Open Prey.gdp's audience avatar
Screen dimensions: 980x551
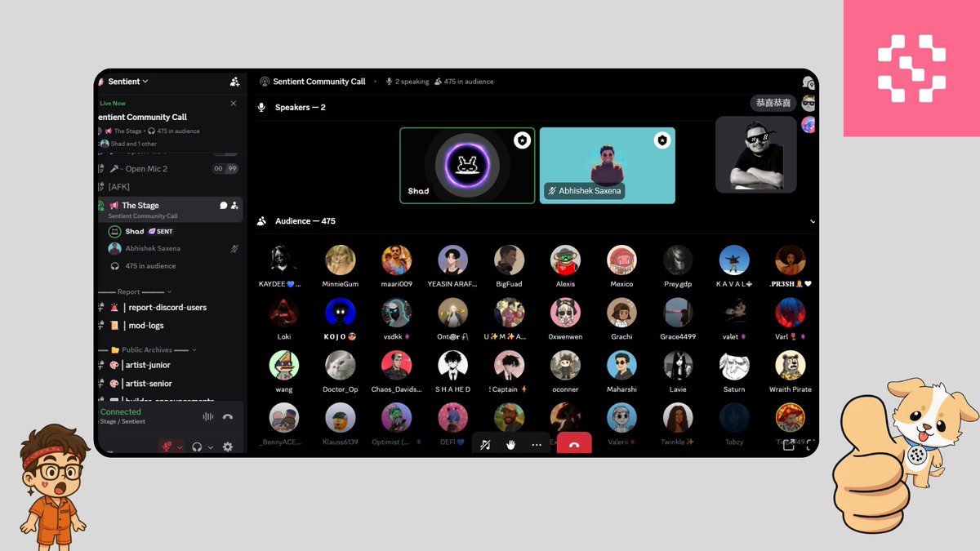pyautogui.click(x=678, y=260)
